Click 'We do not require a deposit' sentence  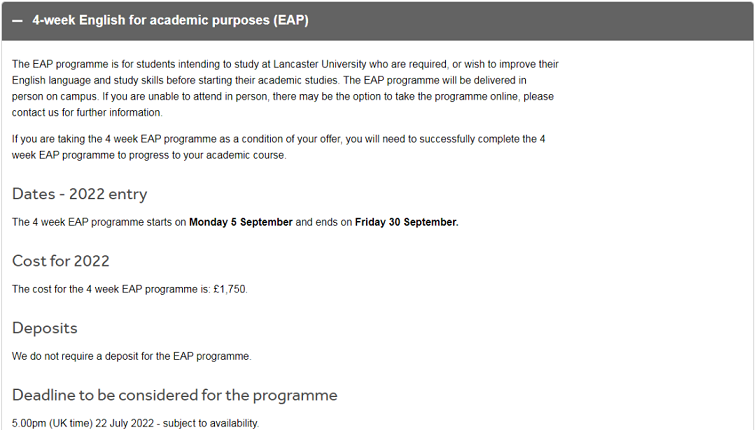point(132,356)
